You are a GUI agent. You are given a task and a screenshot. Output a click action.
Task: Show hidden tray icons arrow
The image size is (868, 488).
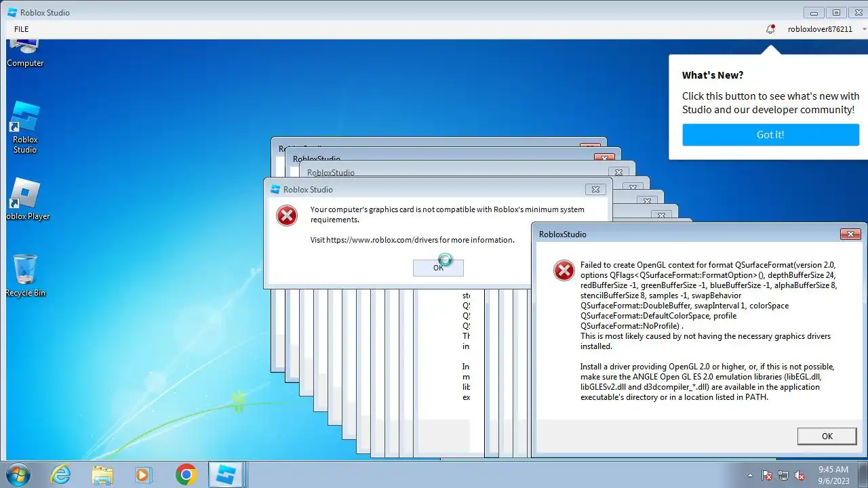[750, 475]
